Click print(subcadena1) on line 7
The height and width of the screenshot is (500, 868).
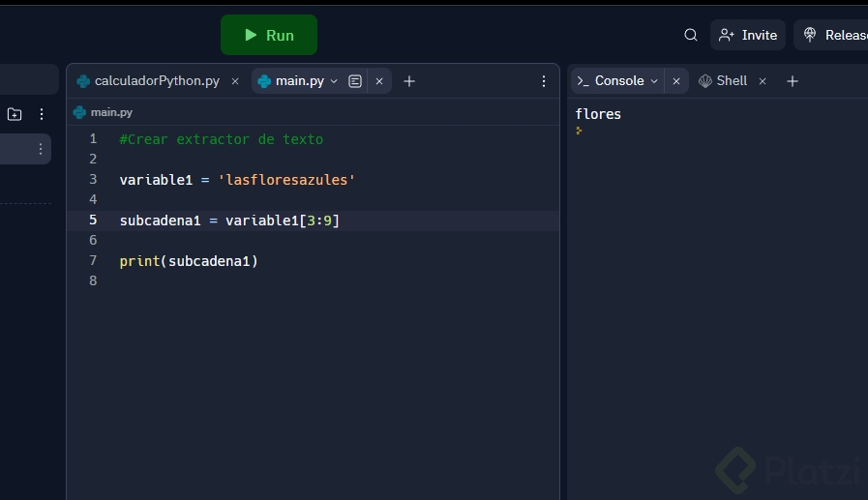coord(189,261)
